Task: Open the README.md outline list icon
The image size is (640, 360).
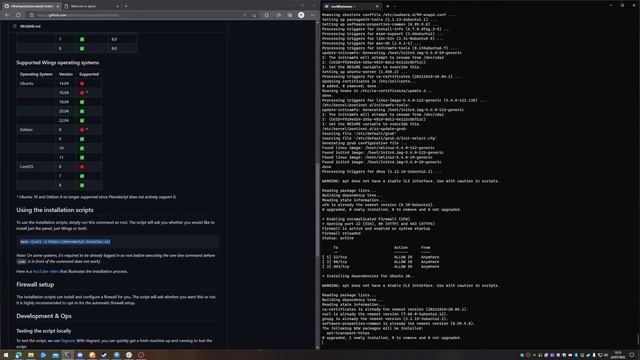Action: coord(15,26)
